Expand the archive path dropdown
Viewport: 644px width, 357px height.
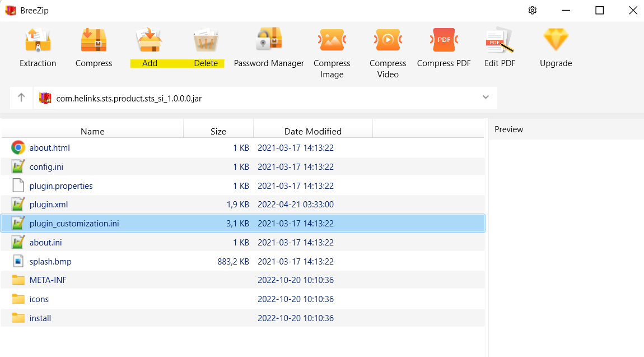(486, 98)
